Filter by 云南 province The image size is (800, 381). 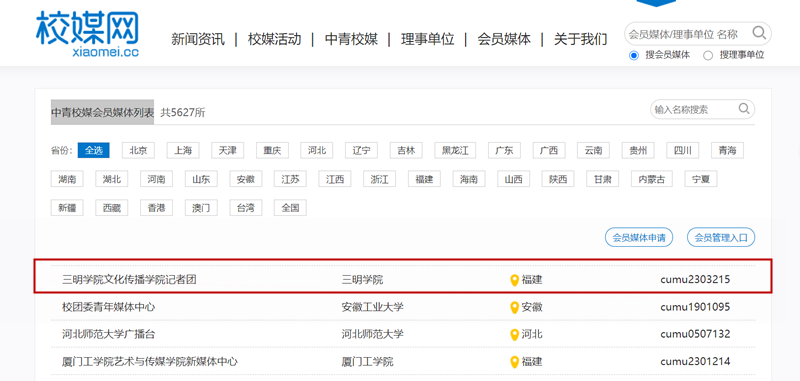(x=593, y=150)
